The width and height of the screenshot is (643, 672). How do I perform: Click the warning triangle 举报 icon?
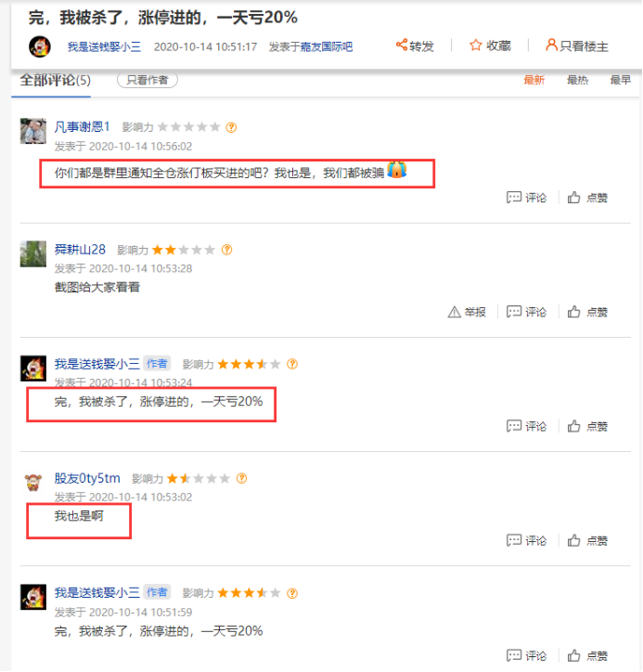click(x=454, y=312)
